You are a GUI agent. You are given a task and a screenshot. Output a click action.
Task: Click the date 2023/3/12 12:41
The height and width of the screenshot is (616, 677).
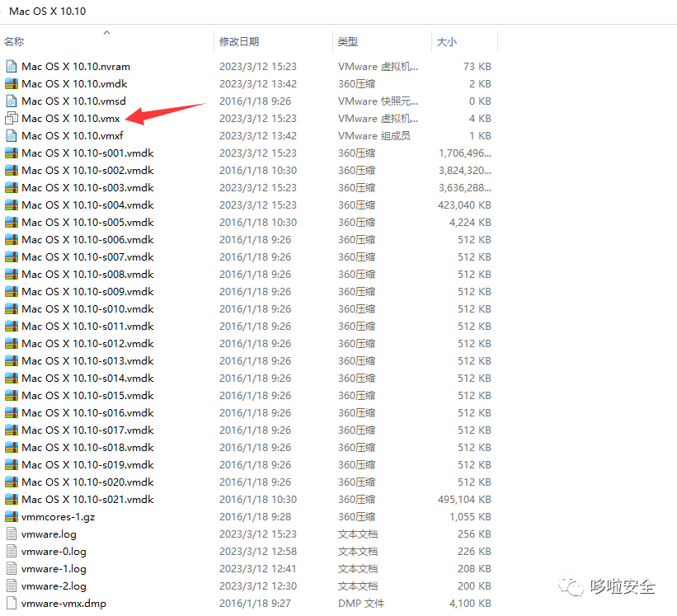[258, 568]
